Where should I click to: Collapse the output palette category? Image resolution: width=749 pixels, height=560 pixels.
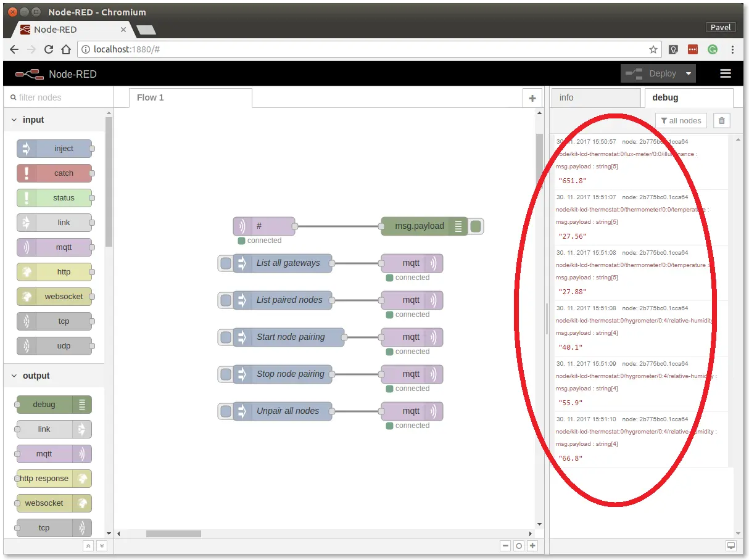pyautogui.click(x=54, y=376)
